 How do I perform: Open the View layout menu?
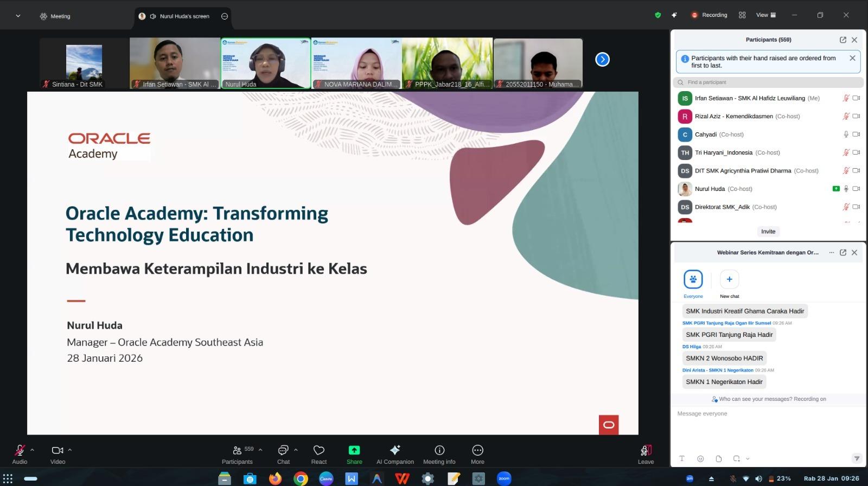(766, 15)
